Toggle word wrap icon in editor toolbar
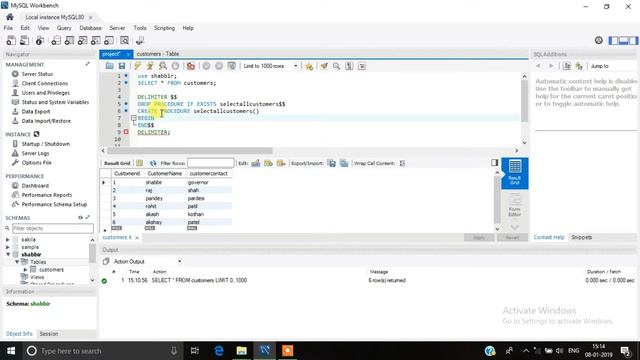 point(362,66)
